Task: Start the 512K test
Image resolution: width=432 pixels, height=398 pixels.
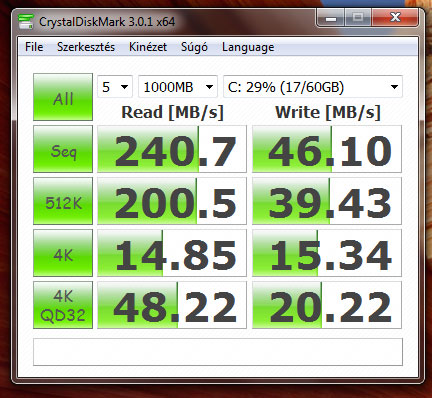Action: point(63,201)
